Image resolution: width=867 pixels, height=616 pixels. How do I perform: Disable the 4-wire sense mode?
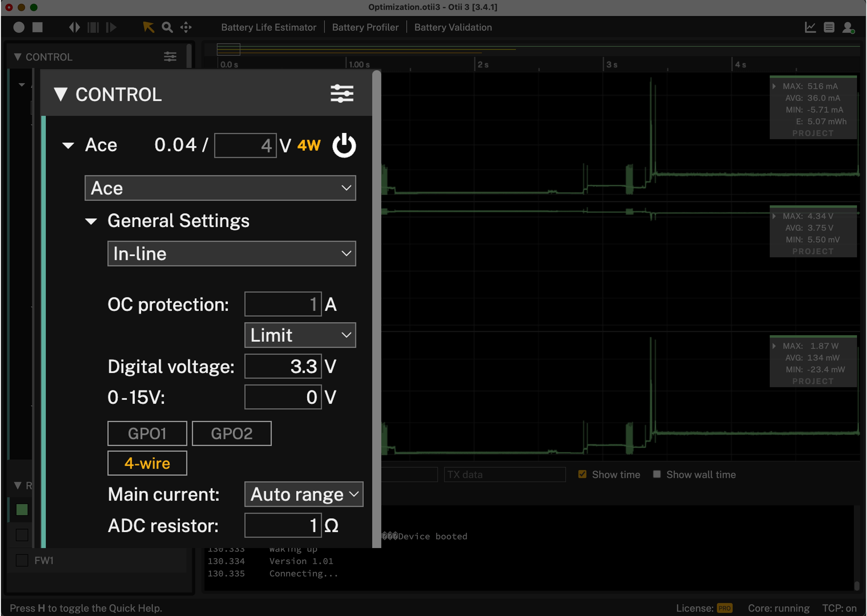pyautogui.click(x=147, y=463)
